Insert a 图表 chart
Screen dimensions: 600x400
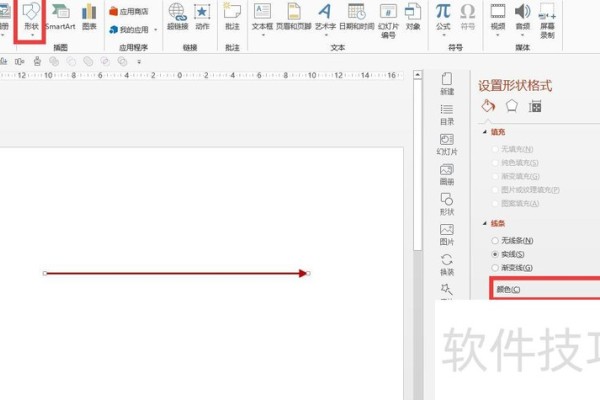tap(89, 17)
